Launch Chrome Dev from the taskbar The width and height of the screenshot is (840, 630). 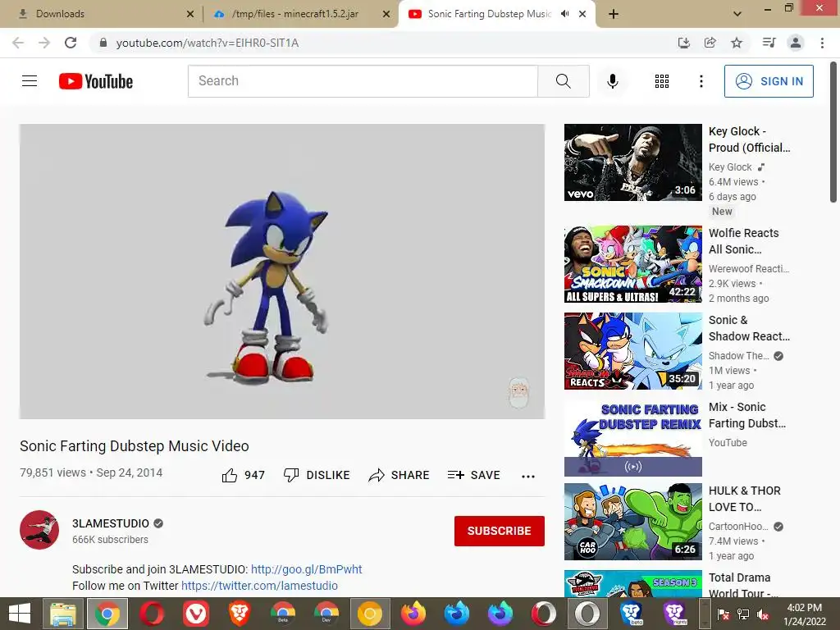click(326, 614)
